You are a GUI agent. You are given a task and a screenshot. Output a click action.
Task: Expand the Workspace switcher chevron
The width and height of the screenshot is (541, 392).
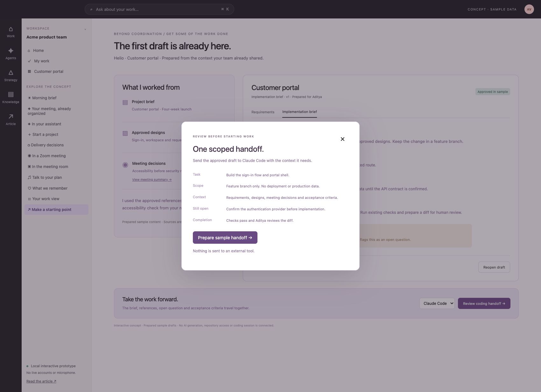coord(85,29)
